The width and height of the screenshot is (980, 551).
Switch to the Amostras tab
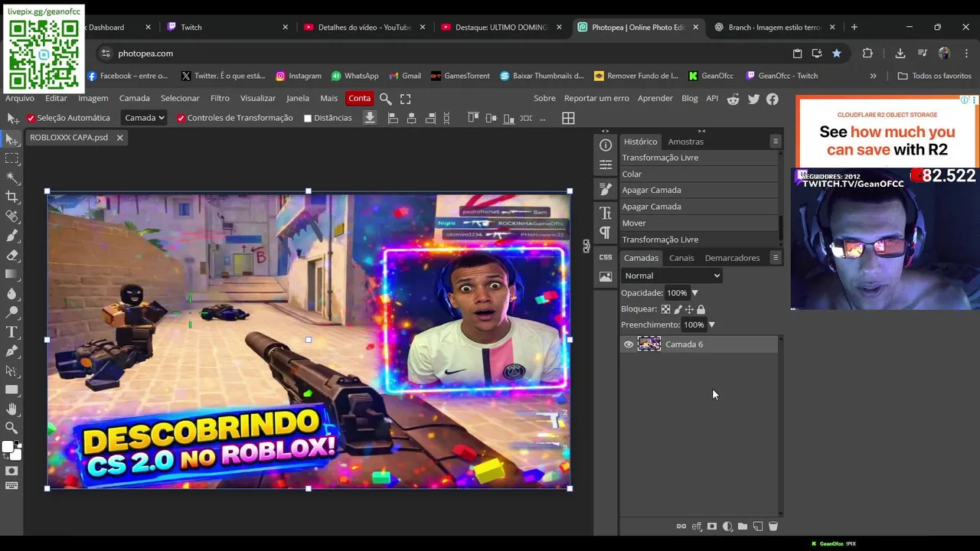[685, 142]
